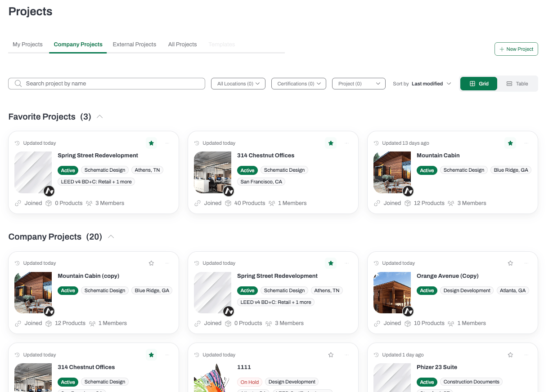The height and width of the screenshot is (392, 553).
Task: Switch to Table view
Action: click(x=517, y=84)
